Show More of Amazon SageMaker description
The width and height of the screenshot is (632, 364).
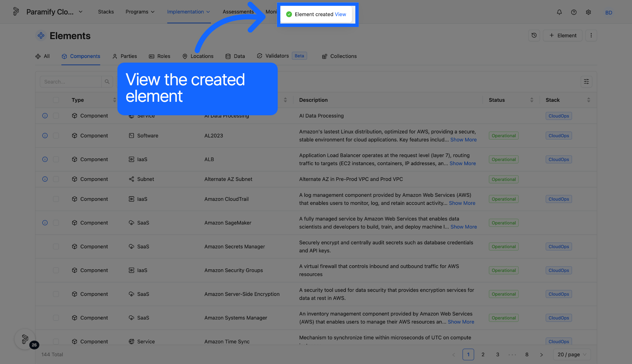pyautogui.click(x=464, y=227)
